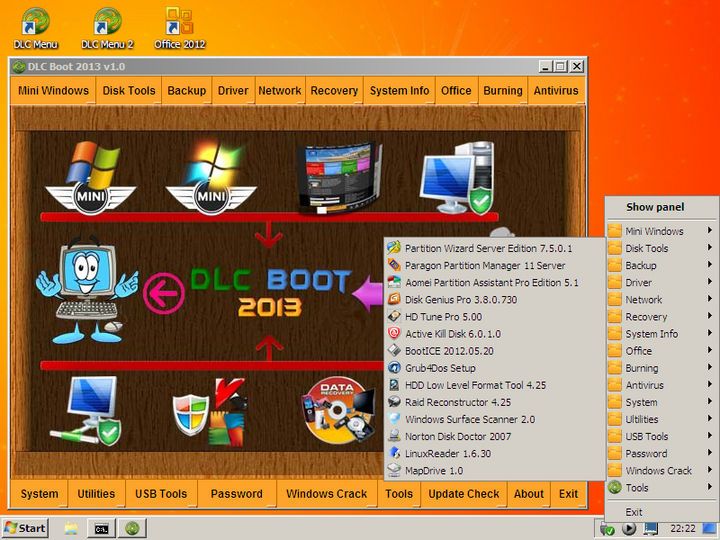Expand Mini Windows submenu in tray menu
Screen dimensions: 720x540
click(661, 231)
